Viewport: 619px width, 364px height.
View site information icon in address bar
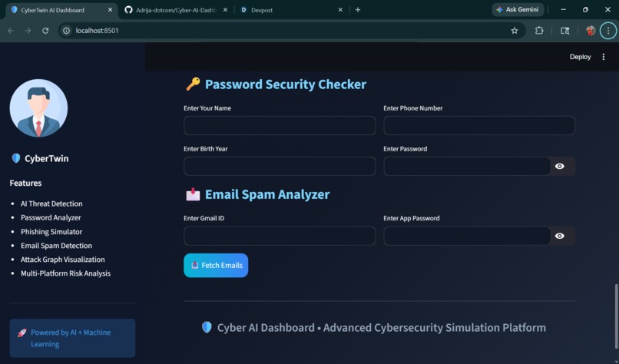66,31
